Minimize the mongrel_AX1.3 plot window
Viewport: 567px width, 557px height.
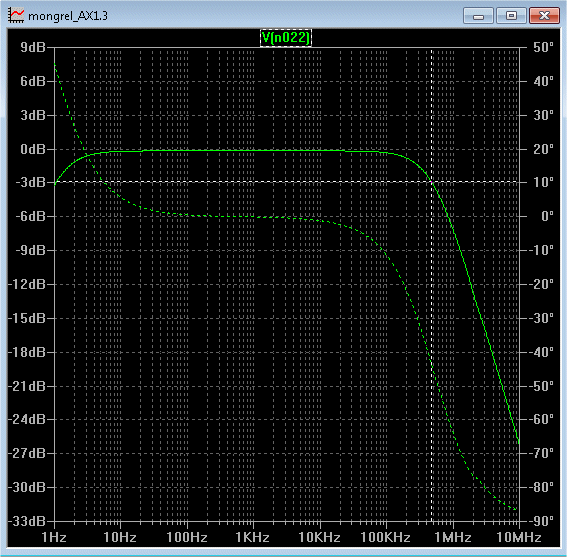coord(478,16)
